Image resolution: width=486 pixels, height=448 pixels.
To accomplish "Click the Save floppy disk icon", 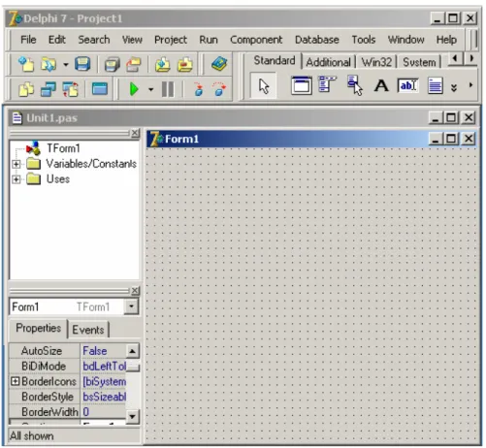I will click(82, 64).
